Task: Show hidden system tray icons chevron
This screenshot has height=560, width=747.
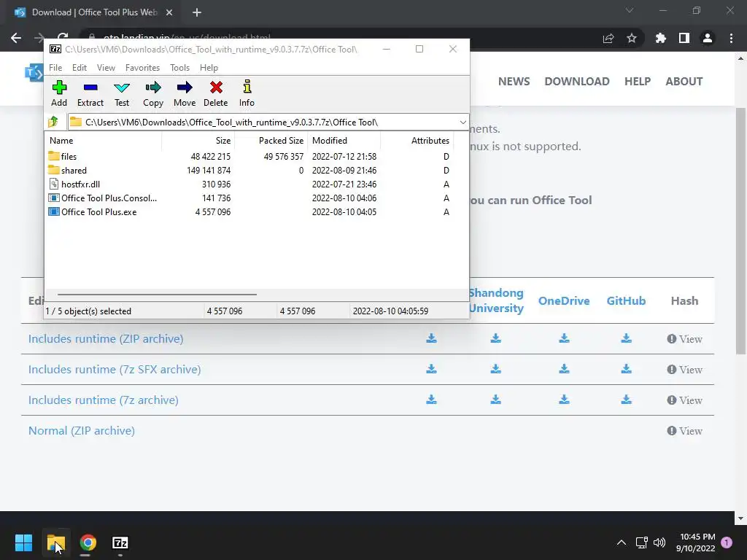Action: 622,542
